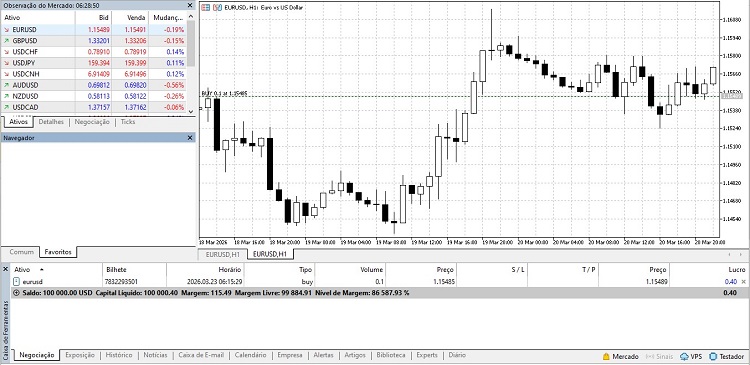Click the trend arrow icon beside NZDUSD
This screenshot has width=750, height=365.
6,96
